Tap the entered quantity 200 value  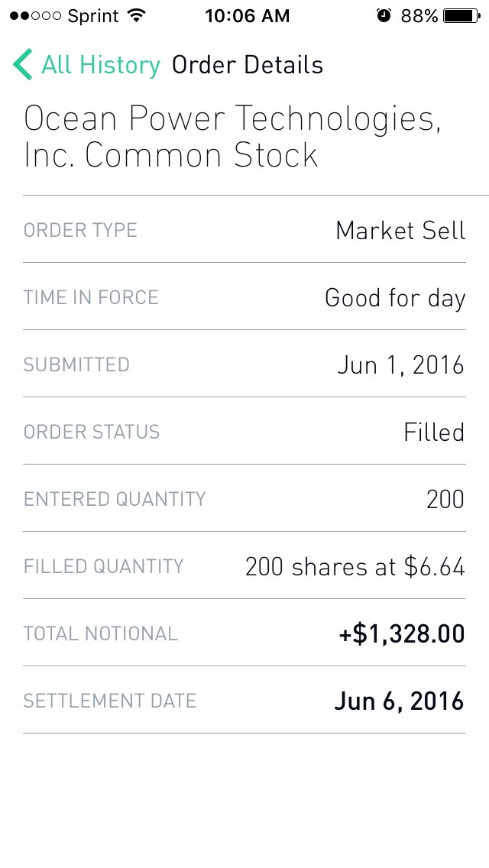(x=445, y=499)
